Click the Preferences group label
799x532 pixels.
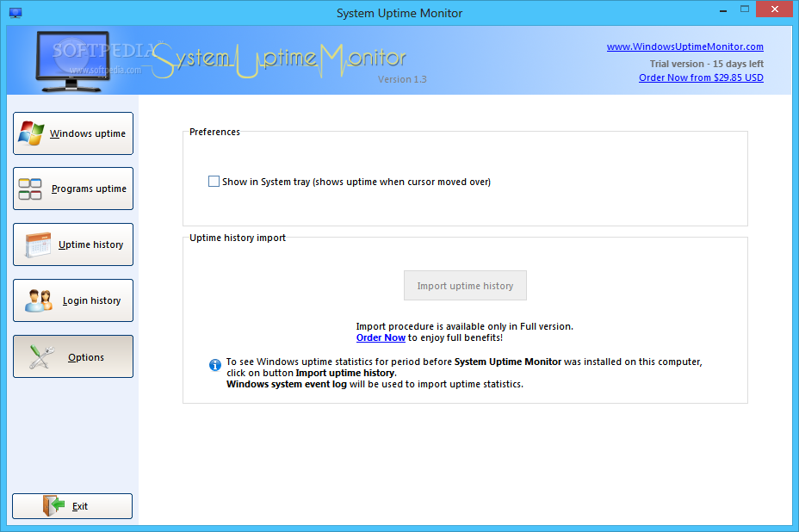pos(214,132)
